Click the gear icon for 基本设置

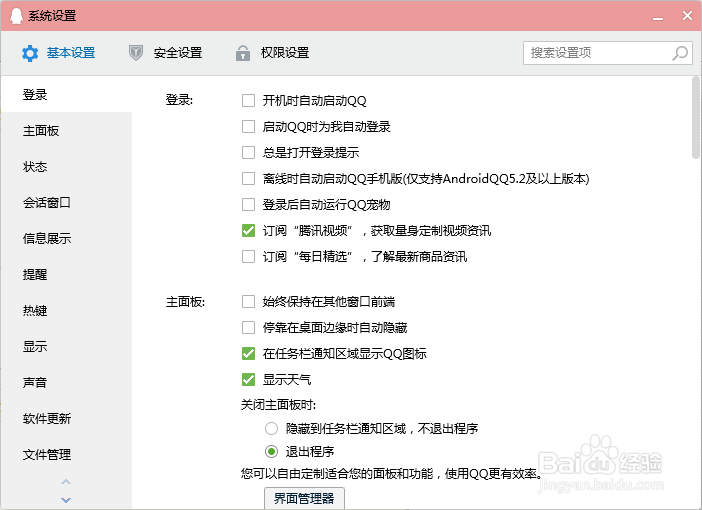30,53
